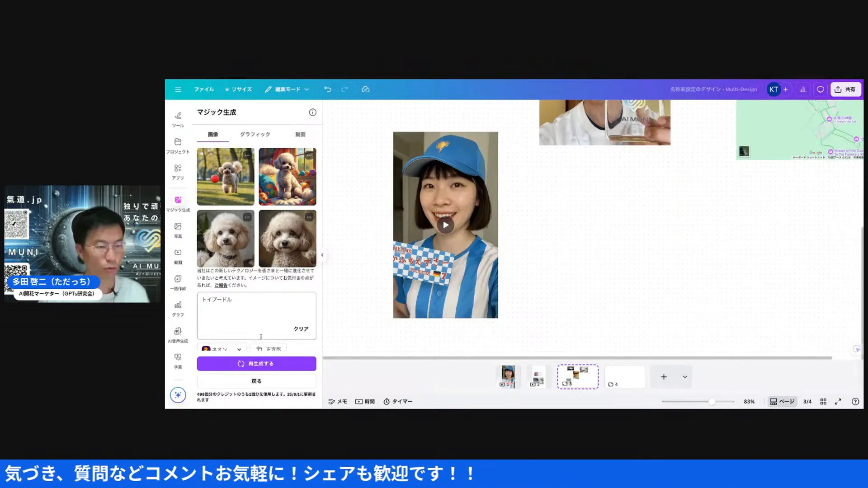Screen dimensions: 868x488
Task: Open the メモ notes panel
Action: tap(338, 402)
